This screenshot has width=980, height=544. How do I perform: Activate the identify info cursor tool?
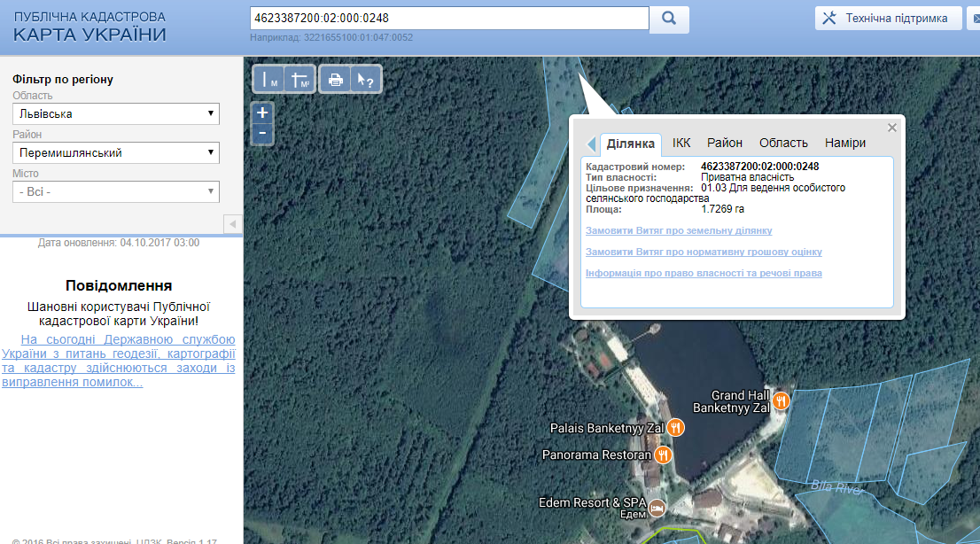pos(365,80)
